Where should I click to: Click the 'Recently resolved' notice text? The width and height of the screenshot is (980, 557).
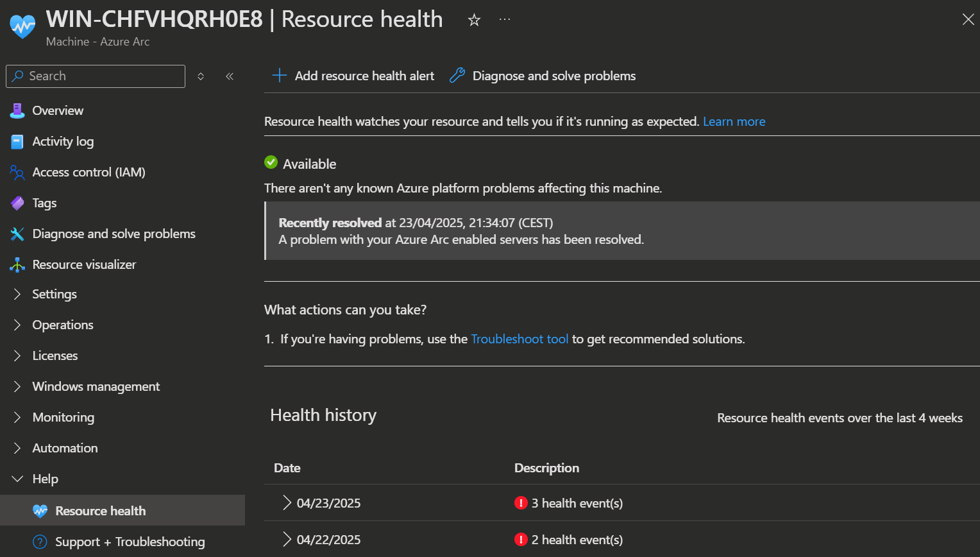point(330,223)
